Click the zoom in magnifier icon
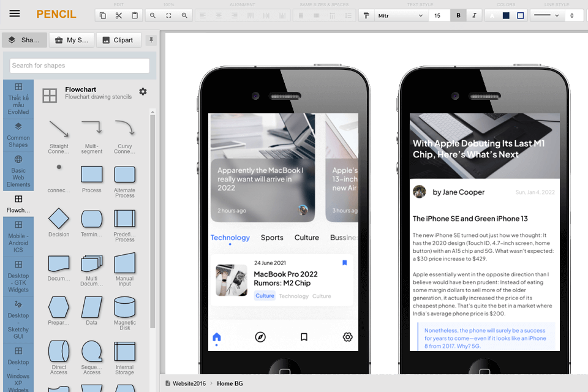The width and height of the screenshot is (588, 392). pos(184,15)
